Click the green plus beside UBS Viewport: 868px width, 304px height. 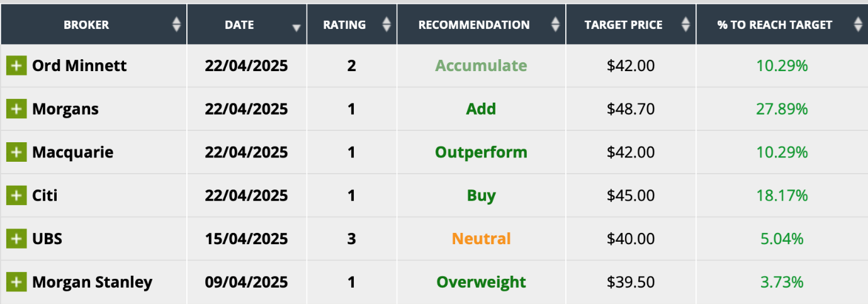(x=16, y=239)
